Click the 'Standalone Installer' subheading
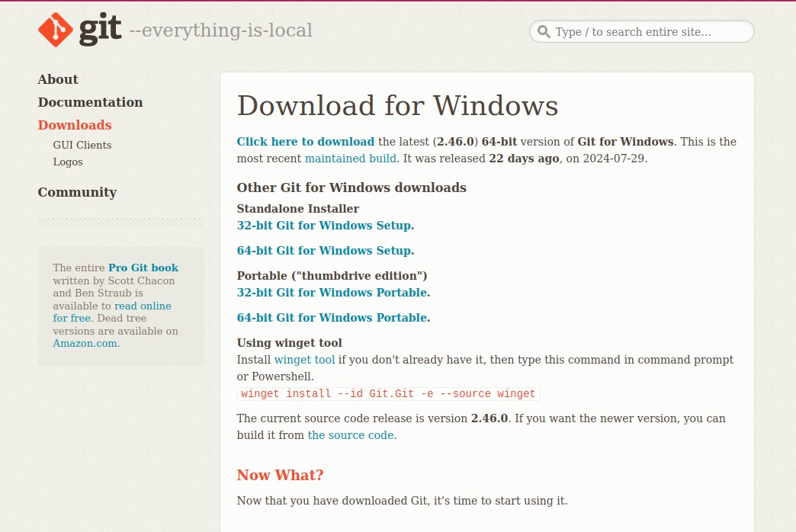The width and height of the screenshot is (796, 532). [x=298, y=209]
